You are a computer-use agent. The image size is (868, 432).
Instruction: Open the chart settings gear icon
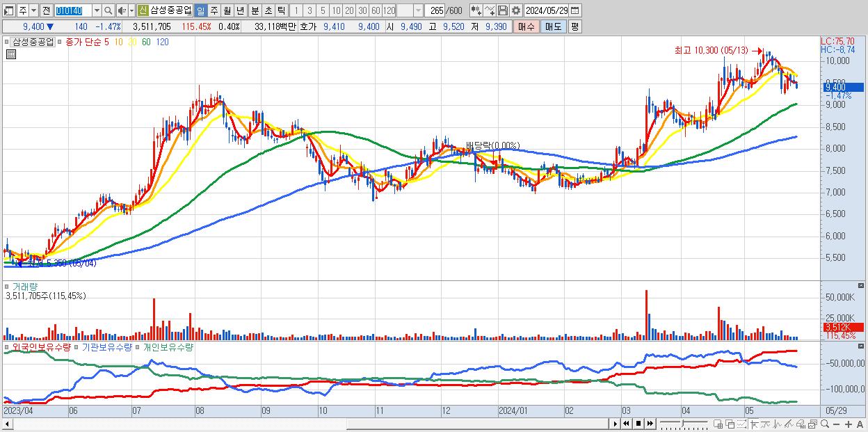click(x=516, y=10)
